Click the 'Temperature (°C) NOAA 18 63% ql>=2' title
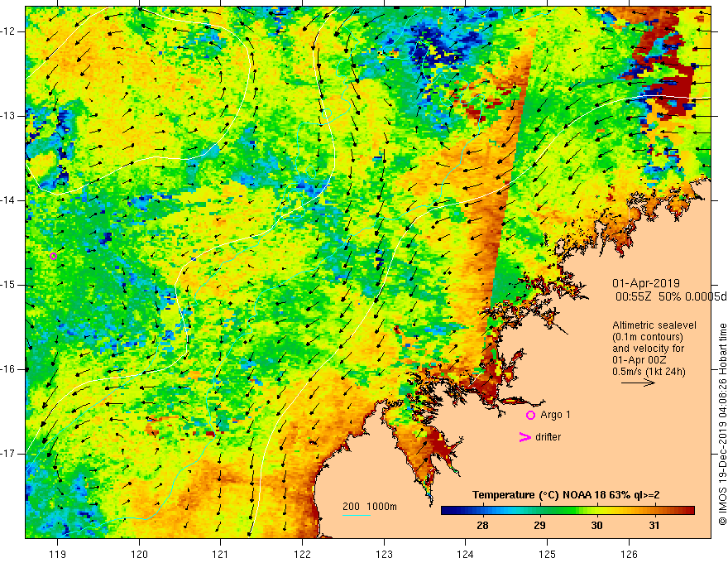 tap(566, 495)
